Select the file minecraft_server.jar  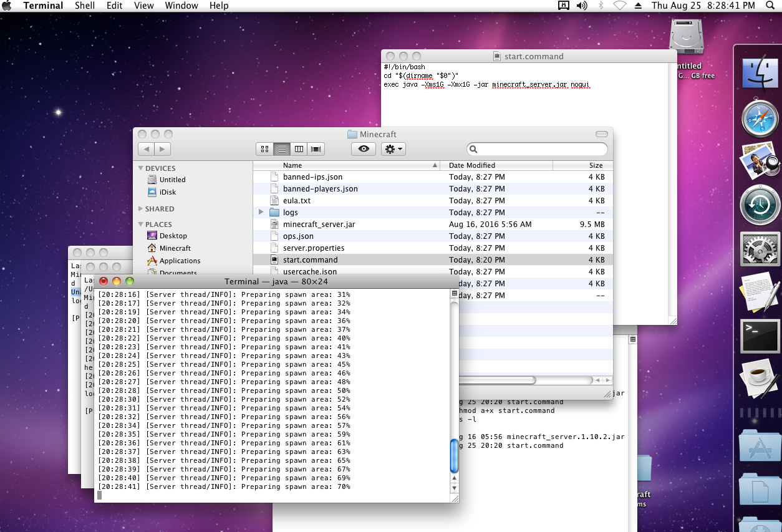[x=433, y=225]
